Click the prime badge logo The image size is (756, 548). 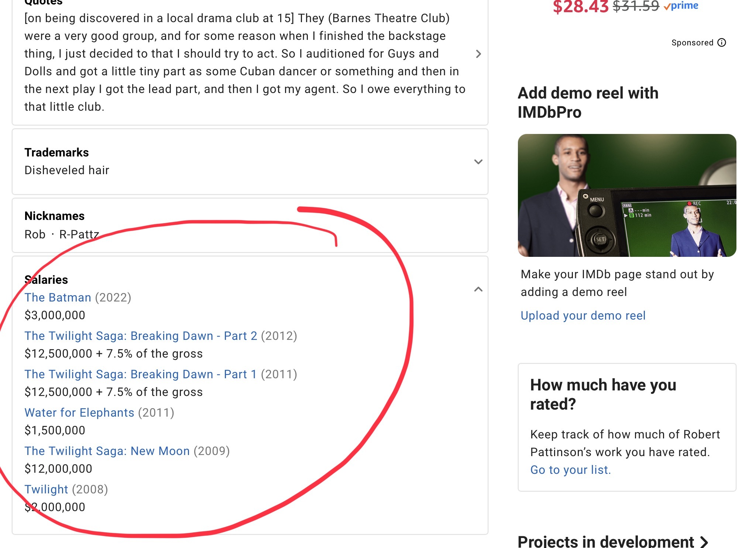click(x=681, y=5)
